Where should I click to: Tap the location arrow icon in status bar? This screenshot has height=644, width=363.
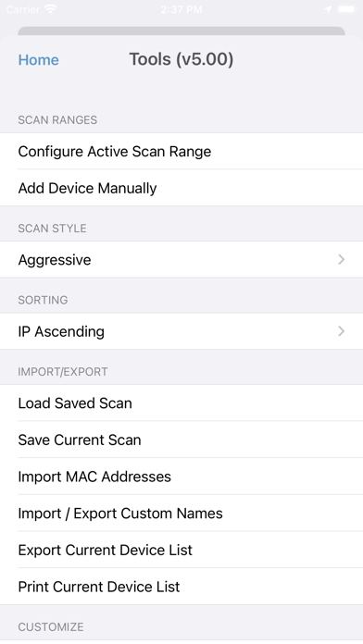[328, 9]
